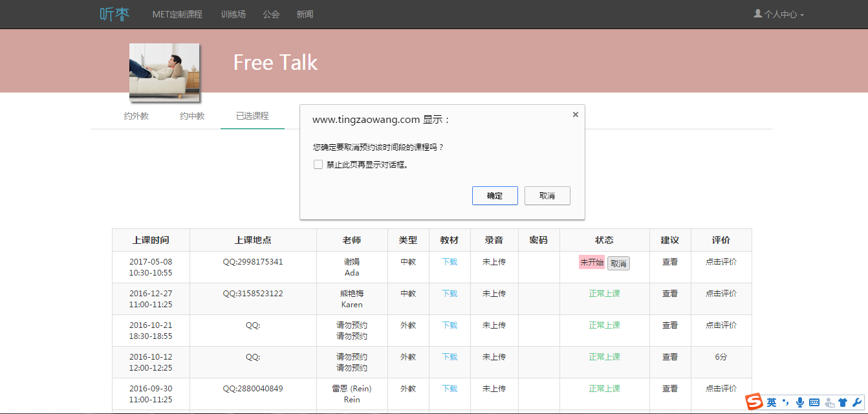
Task: Check the 禁止此页再显示对话框 checkbox
Action: [318, 164]
